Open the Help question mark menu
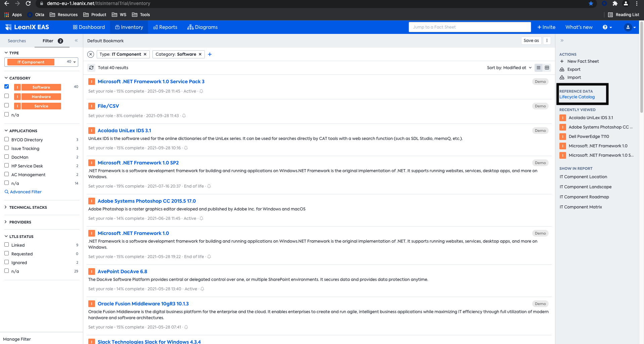Screen dimensions: 644x344 click(607, 27)
